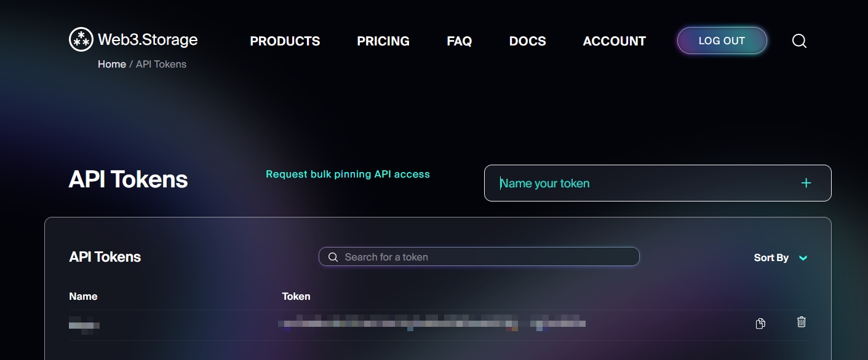Screen dimensions: 868x360
Task: Copy the token using the copy icon
Action: tap(760, 323)
